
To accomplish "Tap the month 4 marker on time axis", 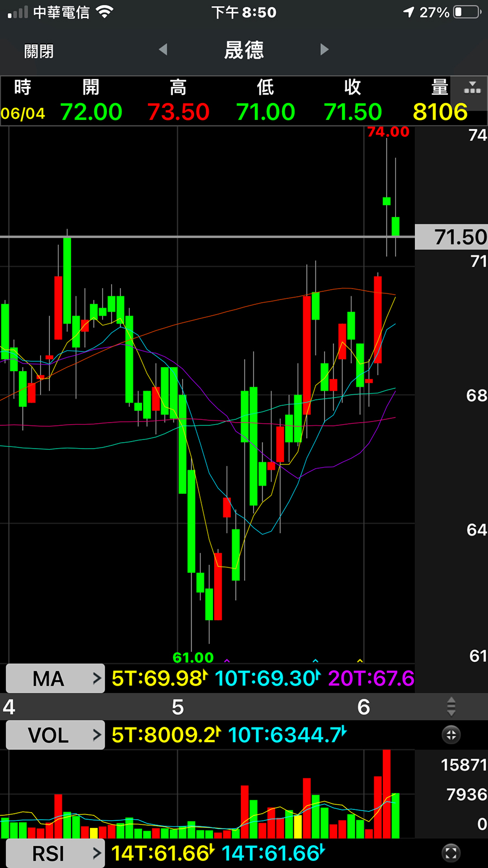I will (9, 707).
